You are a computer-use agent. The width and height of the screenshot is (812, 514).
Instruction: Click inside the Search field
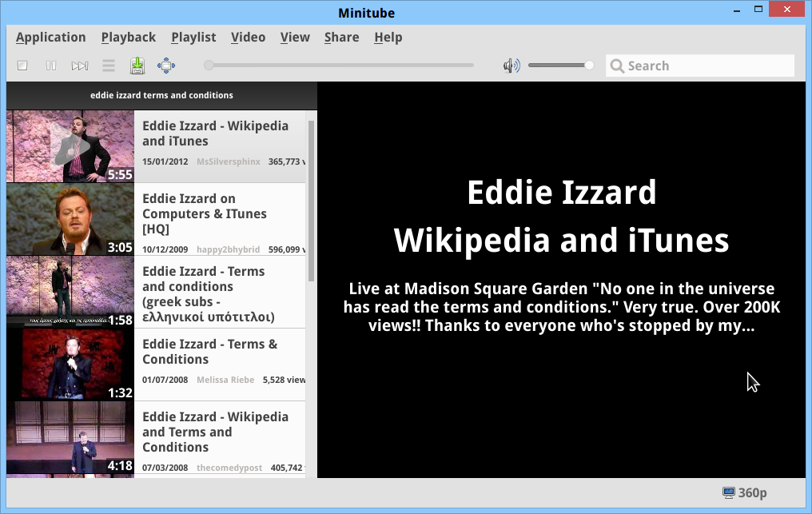point(700,66)
